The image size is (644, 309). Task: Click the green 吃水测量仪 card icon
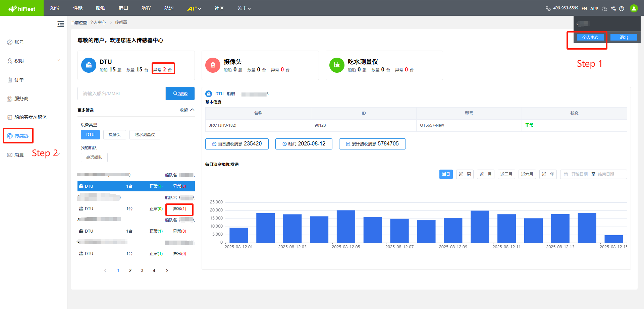[x=337, y=65]
